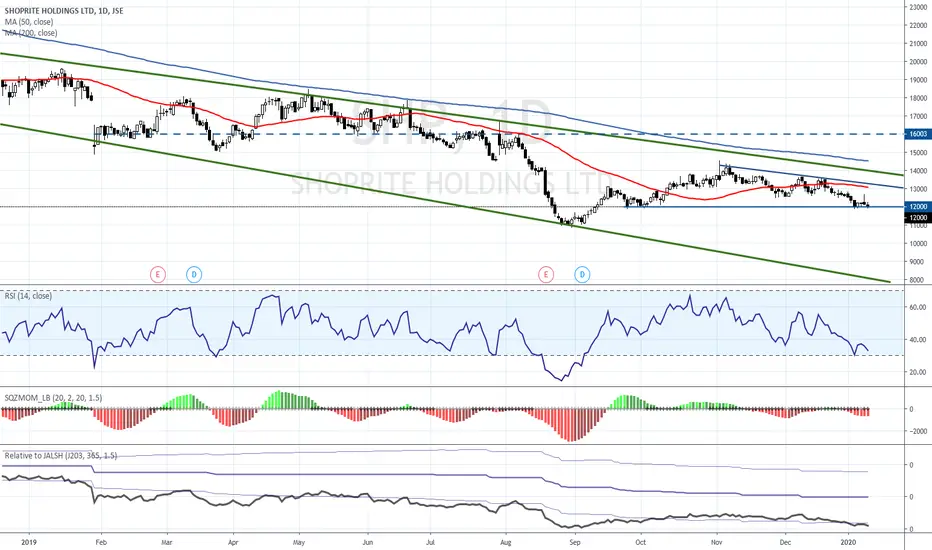
Task: Click the Nov label on time axis
Action: [x=716, y=542]
